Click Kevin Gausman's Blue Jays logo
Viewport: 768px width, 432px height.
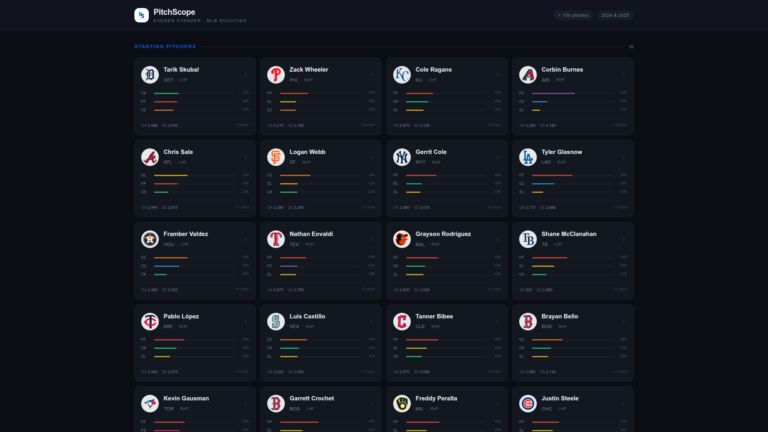150,404
